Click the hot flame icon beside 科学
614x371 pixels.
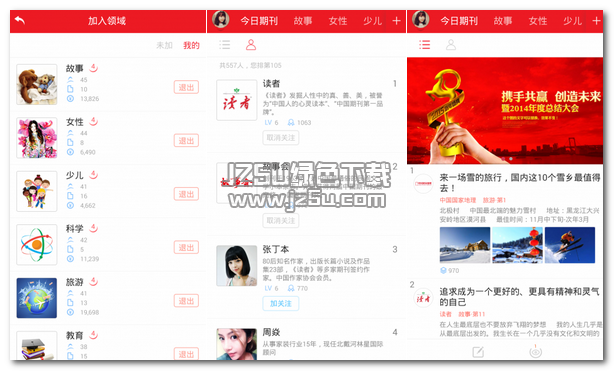click(x=94, y=228)
